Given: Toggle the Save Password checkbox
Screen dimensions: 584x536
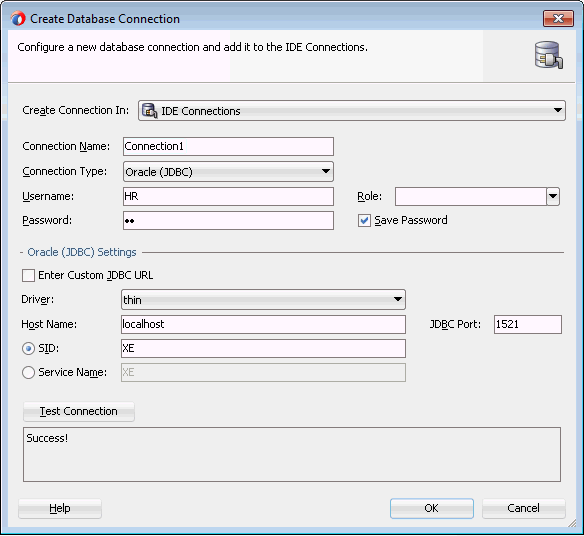Looking at the screenshot, I should (x=364, y=221).
